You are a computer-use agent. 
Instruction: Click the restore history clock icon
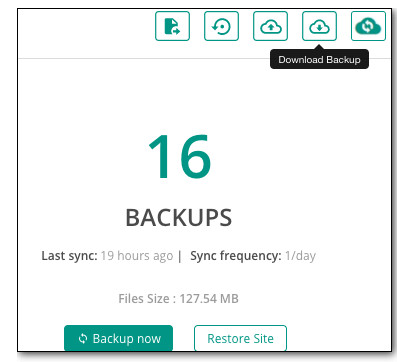click(221, 26)
